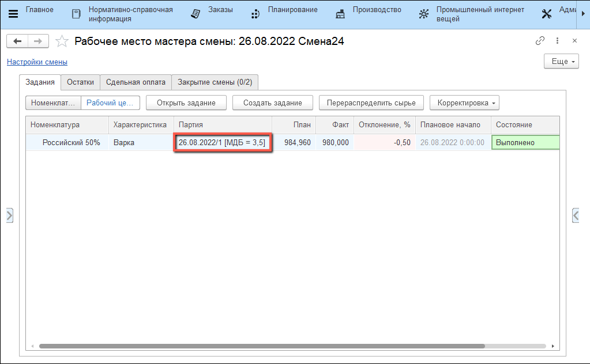Open the Корректировка dropdown
The height and width of the screenshot is (364, 590).
[464, 103]
